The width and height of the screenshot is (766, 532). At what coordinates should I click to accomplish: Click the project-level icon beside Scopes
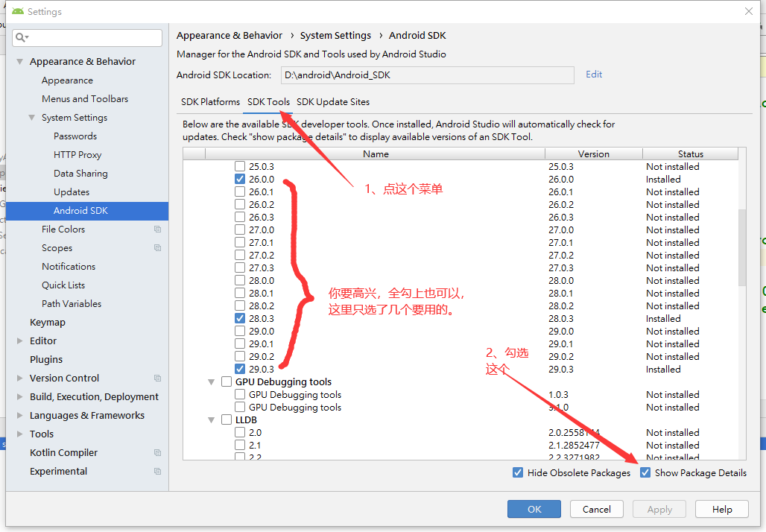pos(157,247)
